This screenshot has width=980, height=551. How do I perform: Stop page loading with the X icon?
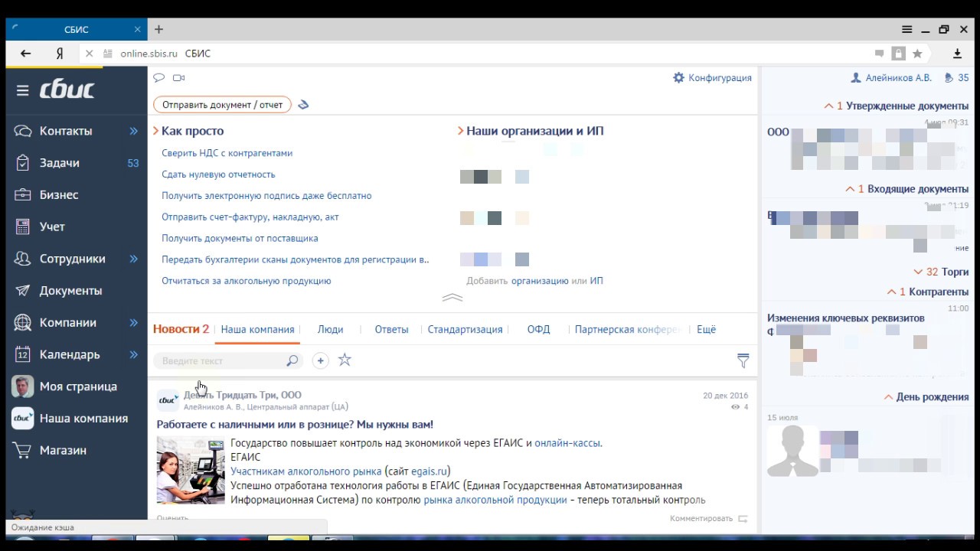(89, 54)
